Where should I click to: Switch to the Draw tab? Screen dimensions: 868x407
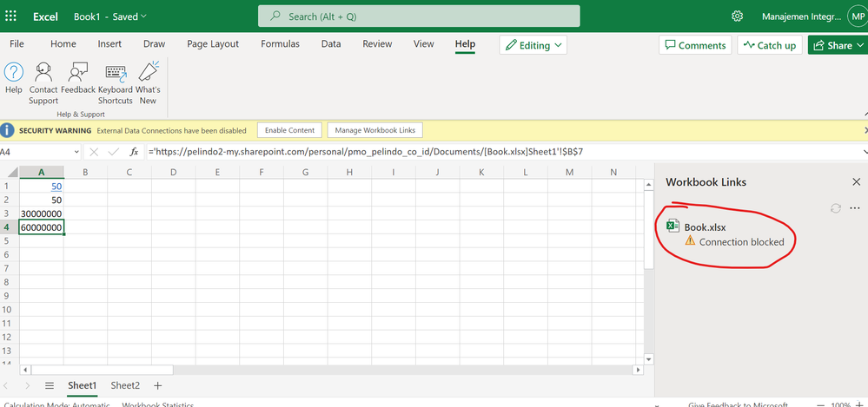tap(154, 43)
